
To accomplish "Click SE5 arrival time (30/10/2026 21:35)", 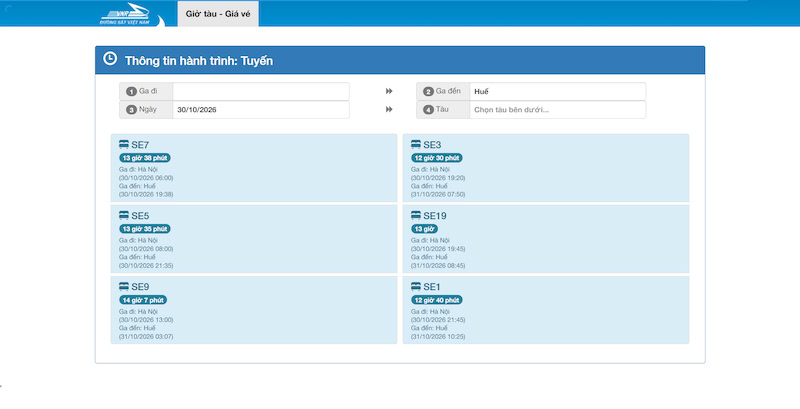I will point(146,266).
